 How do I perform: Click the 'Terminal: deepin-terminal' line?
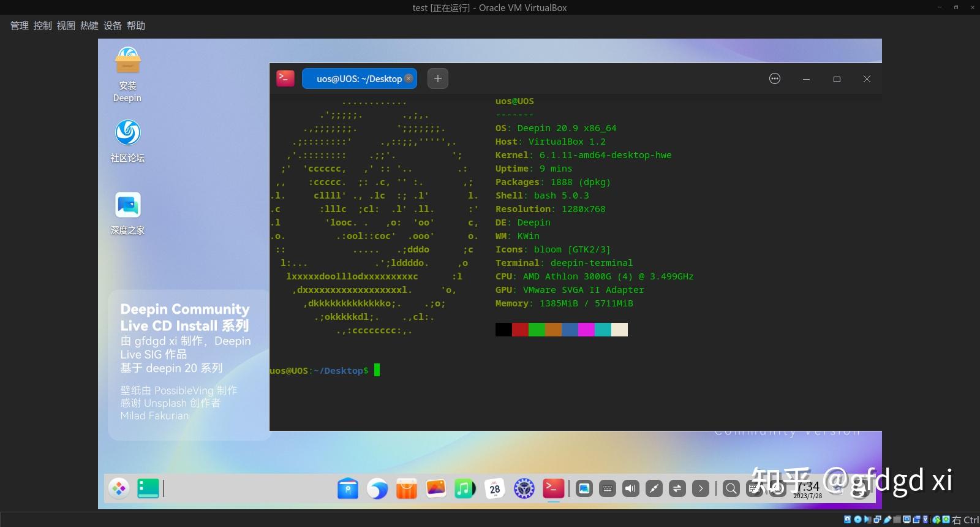pyautogui.click(x=564, y=263)
